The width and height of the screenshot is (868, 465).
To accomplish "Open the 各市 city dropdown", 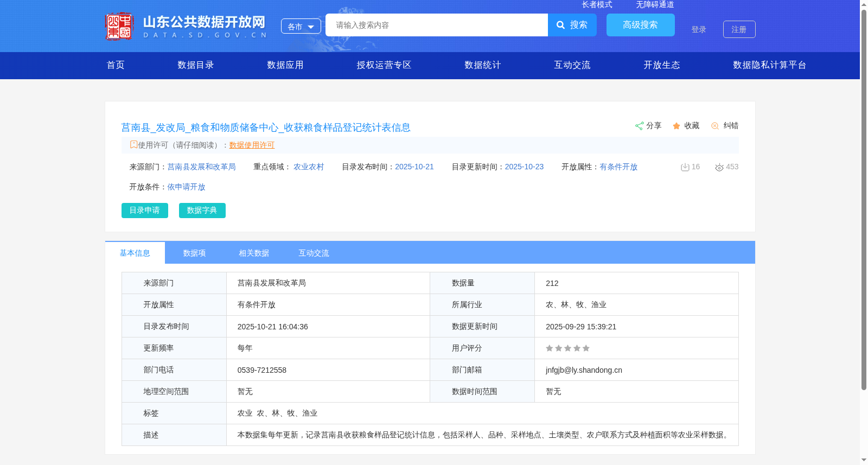I will (x=301, y=26).
